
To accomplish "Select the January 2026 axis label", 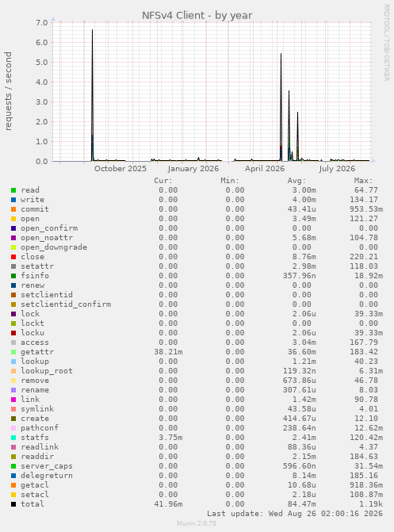I will [x=193, y=169].
